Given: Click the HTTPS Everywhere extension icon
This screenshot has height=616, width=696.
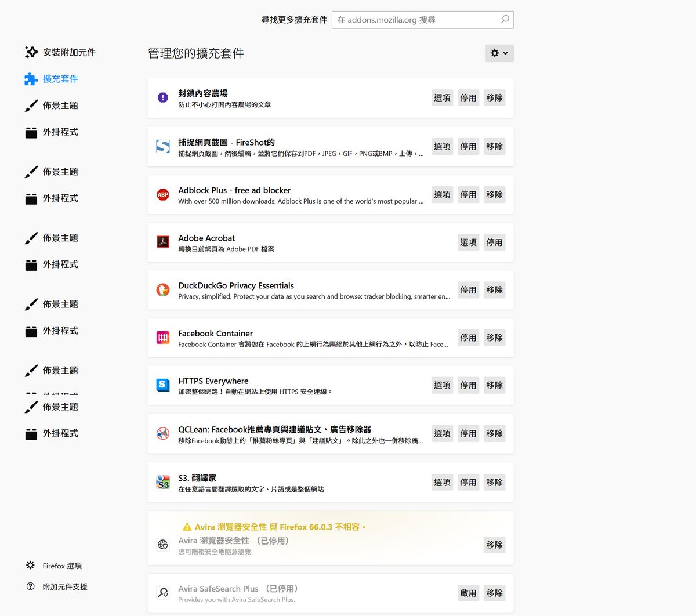Looking at the screenshot, I should 162,385.
